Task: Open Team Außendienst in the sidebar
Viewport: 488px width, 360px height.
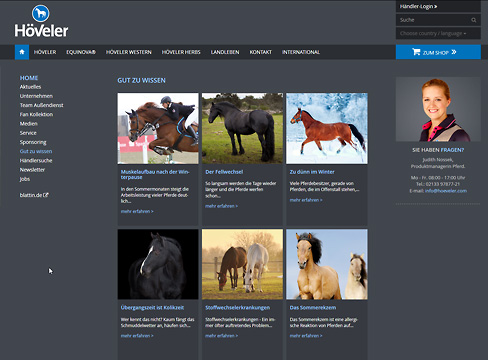Action: [x=41, y=105]
